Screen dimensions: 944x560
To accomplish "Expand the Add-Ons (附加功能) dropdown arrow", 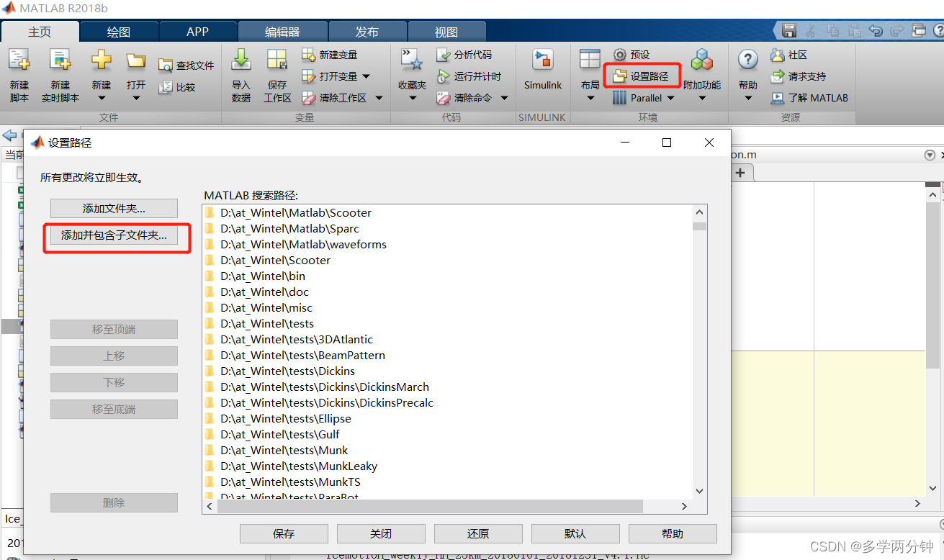I will 702,99.
